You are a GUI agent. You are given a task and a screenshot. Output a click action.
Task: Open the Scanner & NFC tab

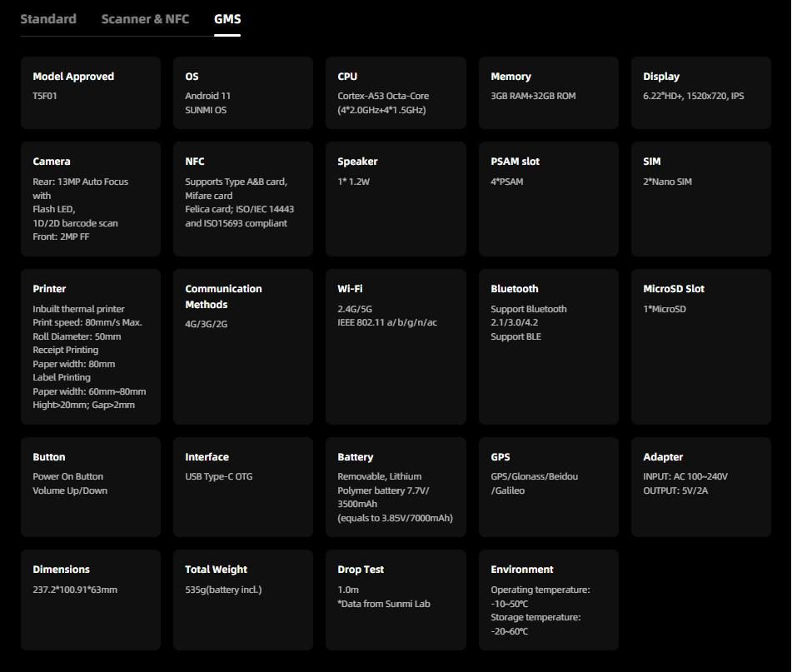tap(145, 18)
